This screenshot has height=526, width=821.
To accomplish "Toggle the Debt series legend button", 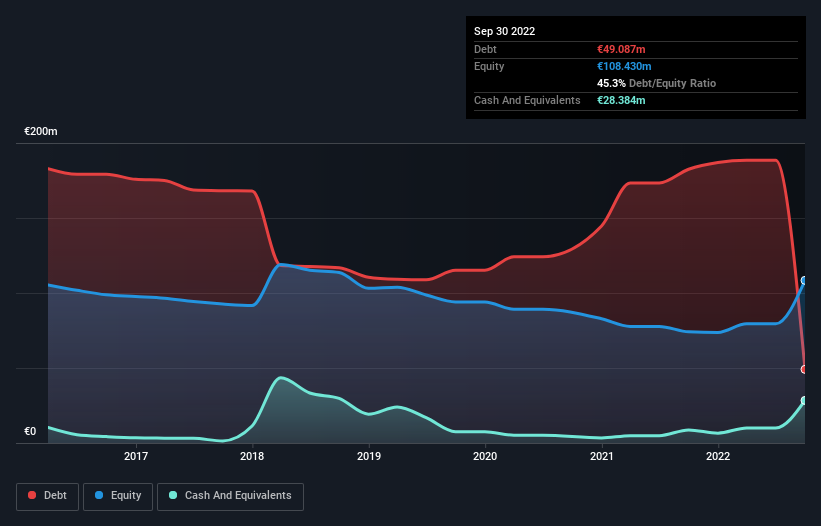I will pyautogui.click(x=48, y=496).
